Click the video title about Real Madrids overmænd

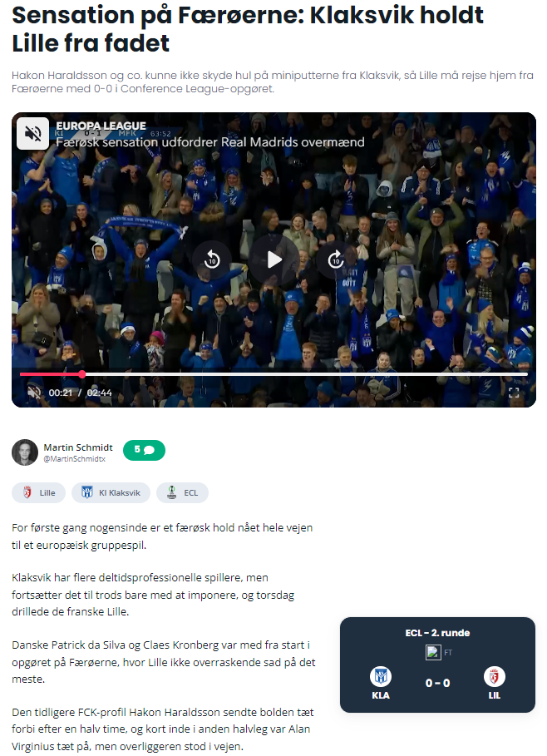(x=209, y=142)
